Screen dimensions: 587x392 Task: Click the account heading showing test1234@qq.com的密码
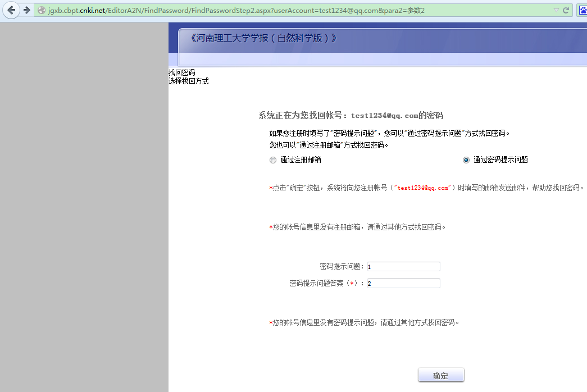click(351, 116)
